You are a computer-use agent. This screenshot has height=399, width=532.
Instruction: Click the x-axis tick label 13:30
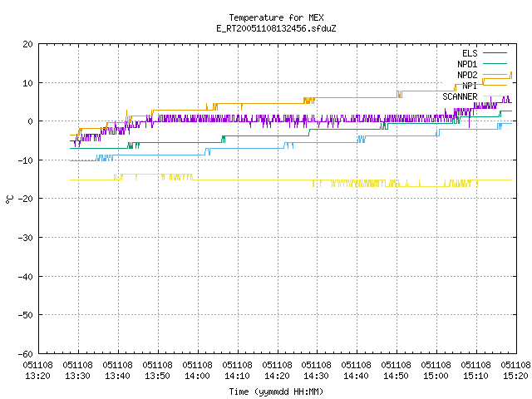77,376
